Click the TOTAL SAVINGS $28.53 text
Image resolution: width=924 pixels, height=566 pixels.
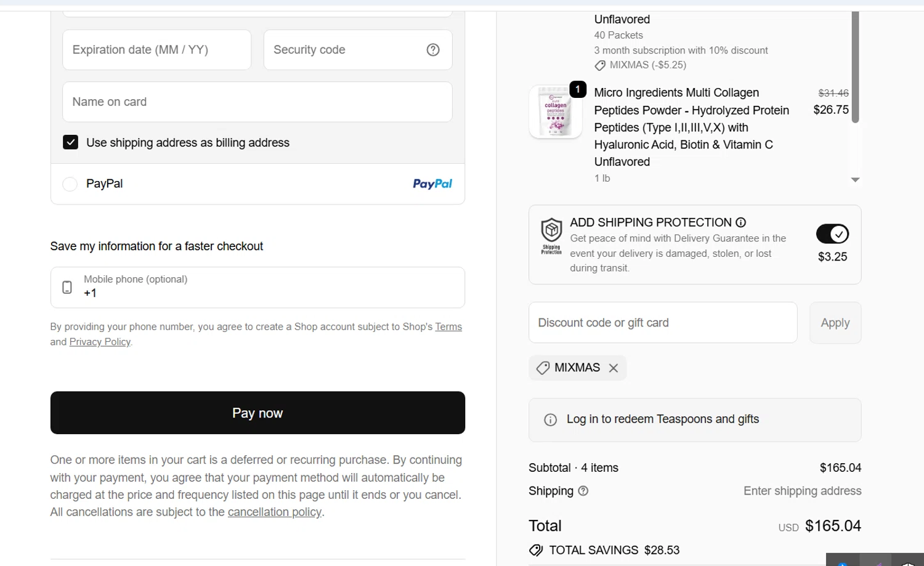pos(614,550)
